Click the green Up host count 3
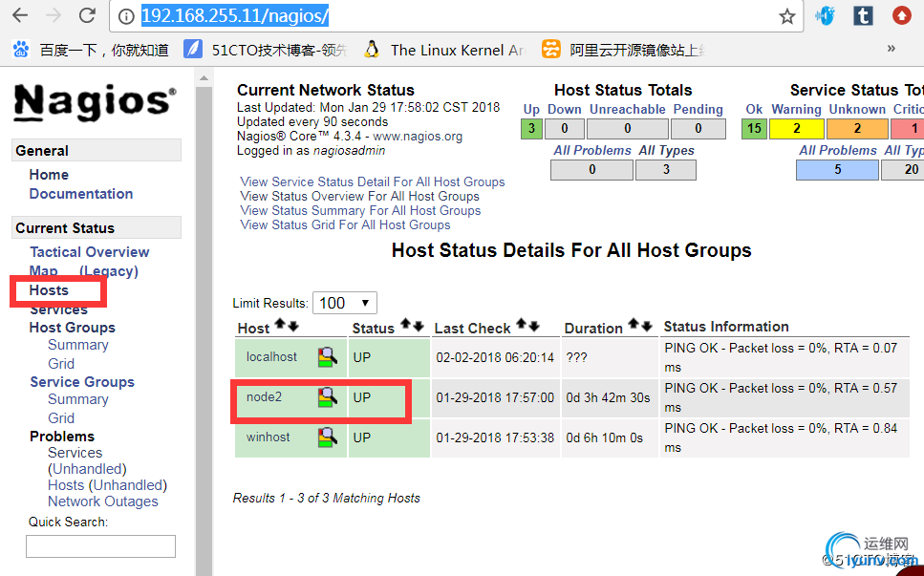The height and width of the screenshot is (576, 924). 531,128
